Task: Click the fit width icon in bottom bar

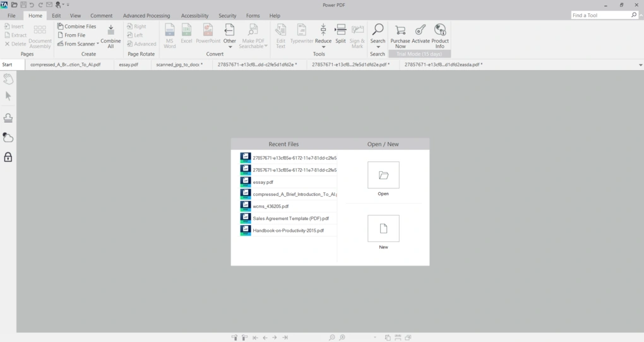Action: pyautogui.click(x=398, y=338)
